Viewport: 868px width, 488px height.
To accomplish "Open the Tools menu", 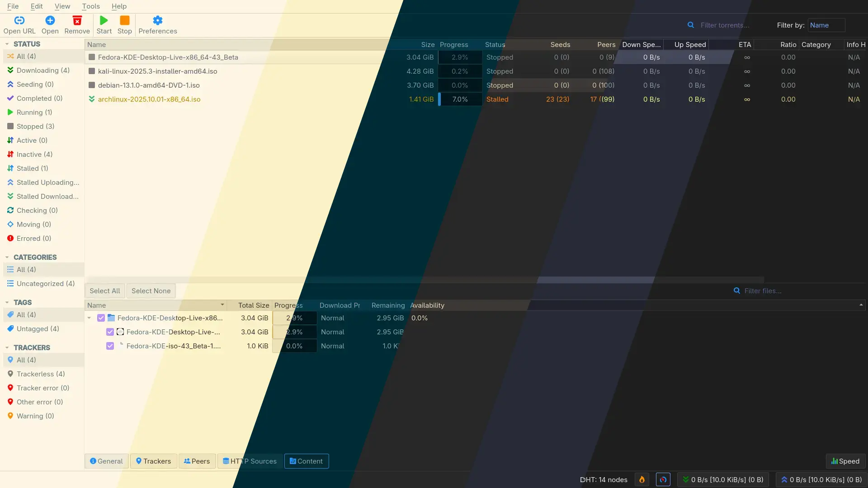I will pyautogui.click(x=90, y=6).
